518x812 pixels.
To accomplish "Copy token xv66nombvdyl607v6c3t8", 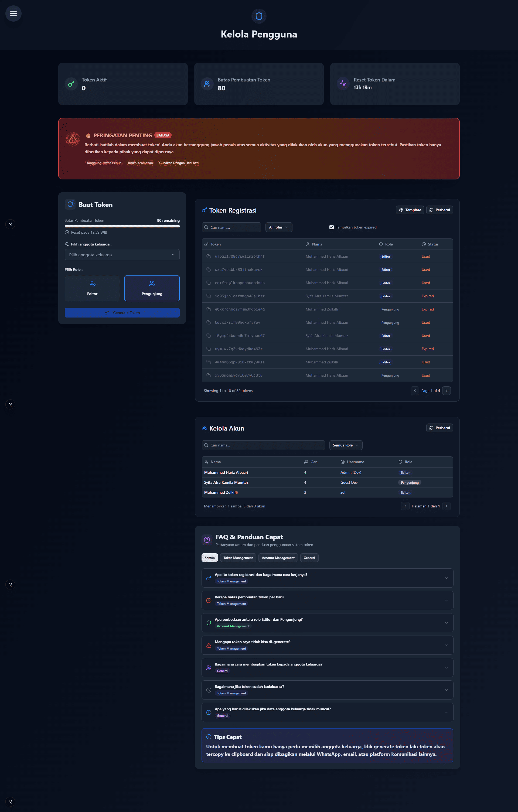I will tap(208, 375).
